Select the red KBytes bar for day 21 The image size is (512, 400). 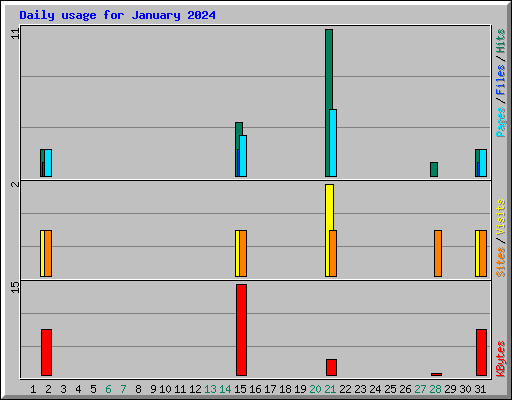click(x=331, y=367)
